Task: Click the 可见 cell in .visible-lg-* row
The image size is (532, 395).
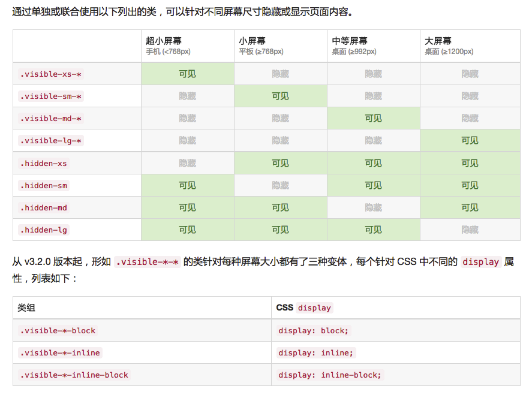Action: [x=470, y=140]
